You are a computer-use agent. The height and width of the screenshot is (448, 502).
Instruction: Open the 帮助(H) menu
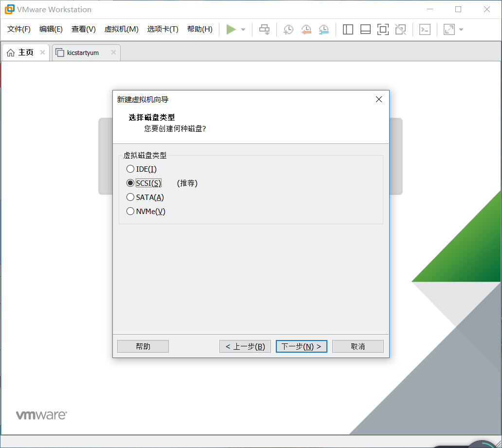click(x=200, y=29)
